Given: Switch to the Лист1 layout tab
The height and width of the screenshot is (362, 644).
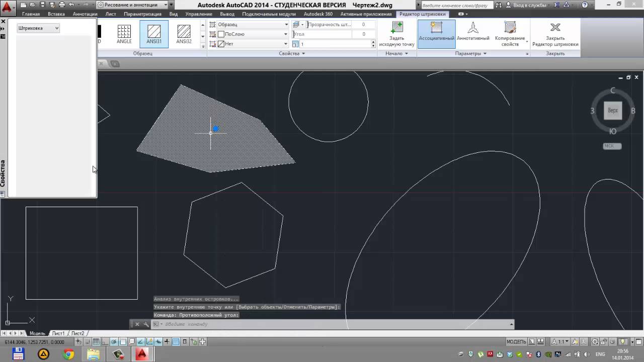Looking at the screenshot, I should pos(58,333).
